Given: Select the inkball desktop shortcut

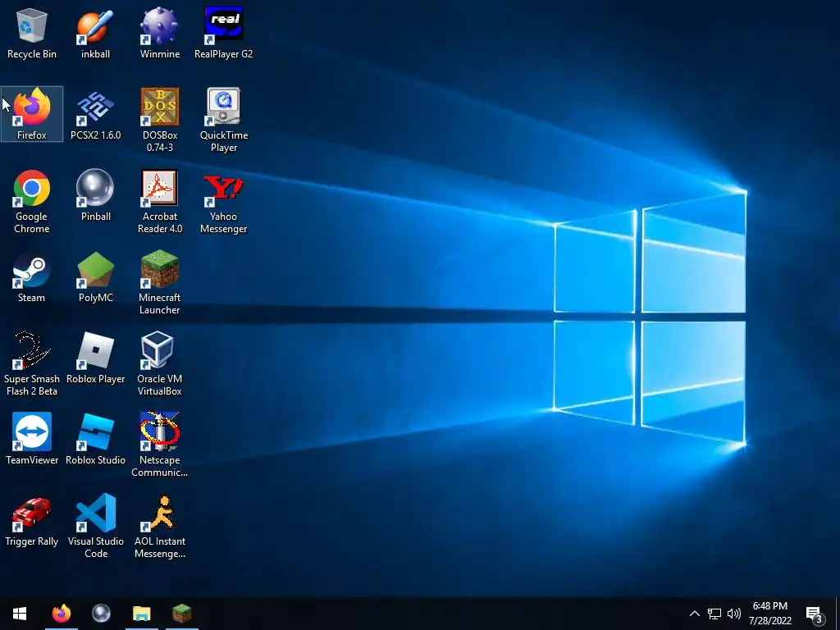Looking at the screenshot, I should (95, 33).
